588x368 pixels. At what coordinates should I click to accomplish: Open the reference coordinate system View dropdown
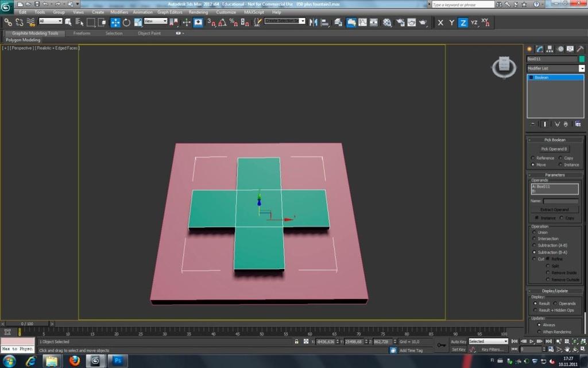click(155, 21)
